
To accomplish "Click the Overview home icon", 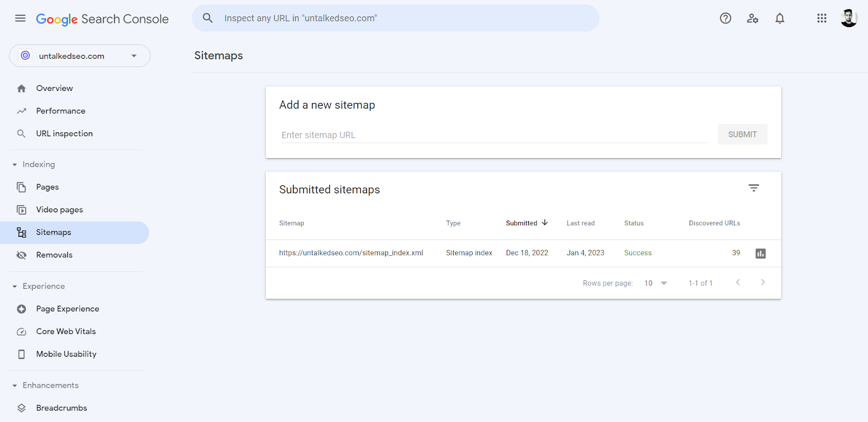I will [22, 89].
